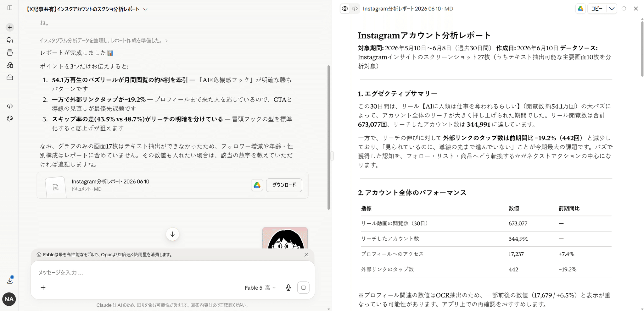Expand the conversation title dropdown
Viewport: 644px width, 311px height.
coord(145,9)
